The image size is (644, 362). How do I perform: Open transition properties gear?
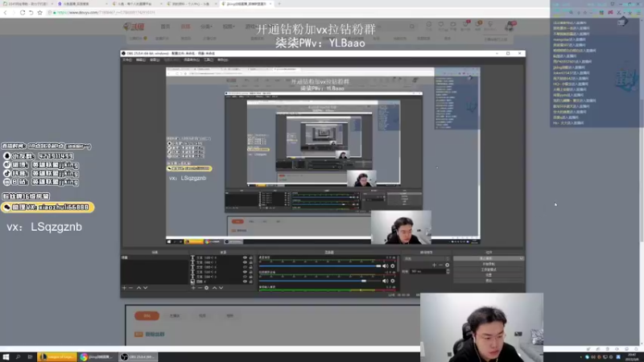(x=448, y=265)
